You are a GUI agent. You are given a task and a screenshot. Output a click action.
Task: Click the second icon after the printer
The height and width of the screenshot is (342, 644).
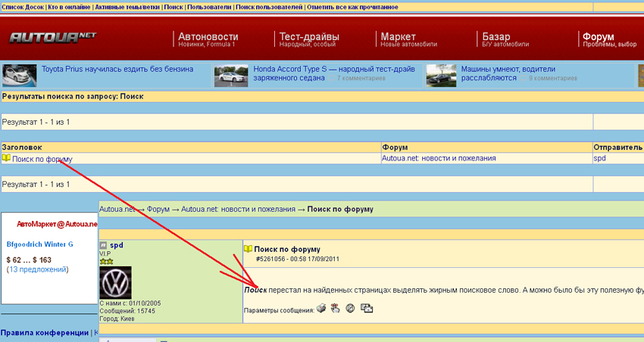(x=336, y=309)
